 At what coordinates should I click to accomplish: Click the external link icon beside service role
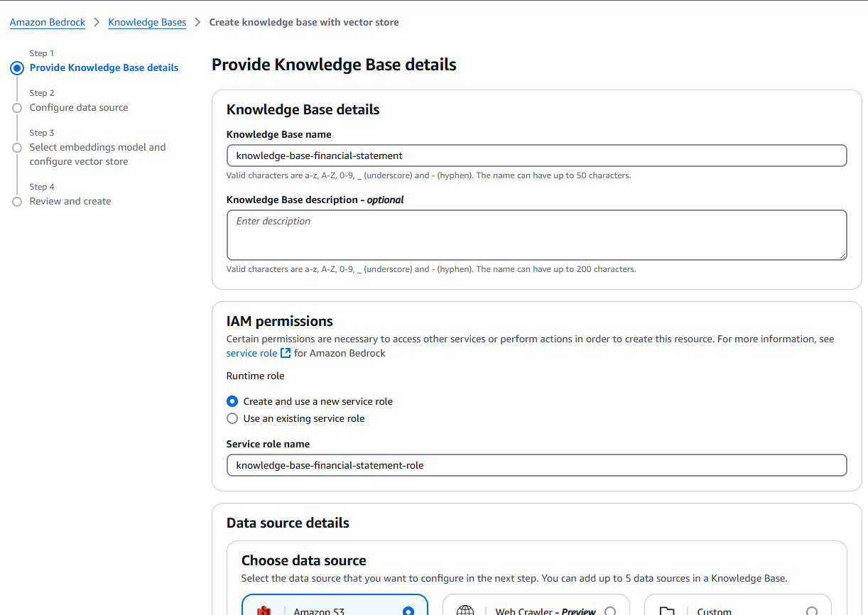(286, 353)
